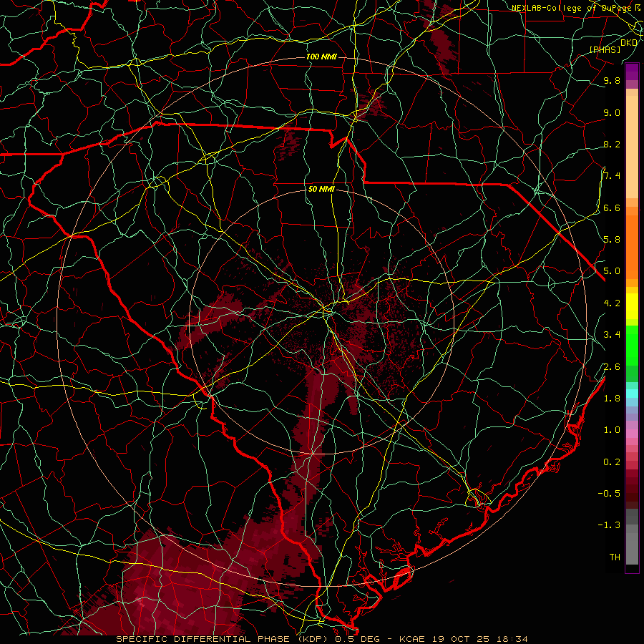The width and height of the screenshot is (644, 644).
Task: Pick the bright green band of the color scale
Action: pyautogui.click(x=632, y=345)
